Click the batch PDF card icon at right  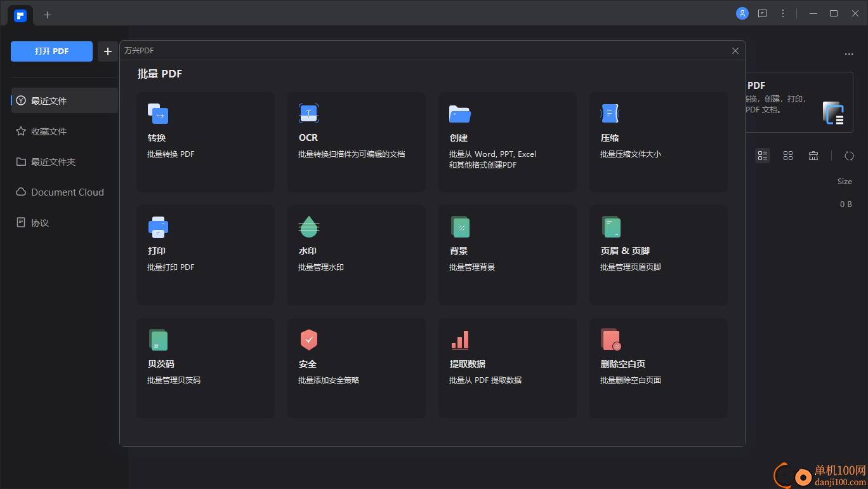[833, 113]
